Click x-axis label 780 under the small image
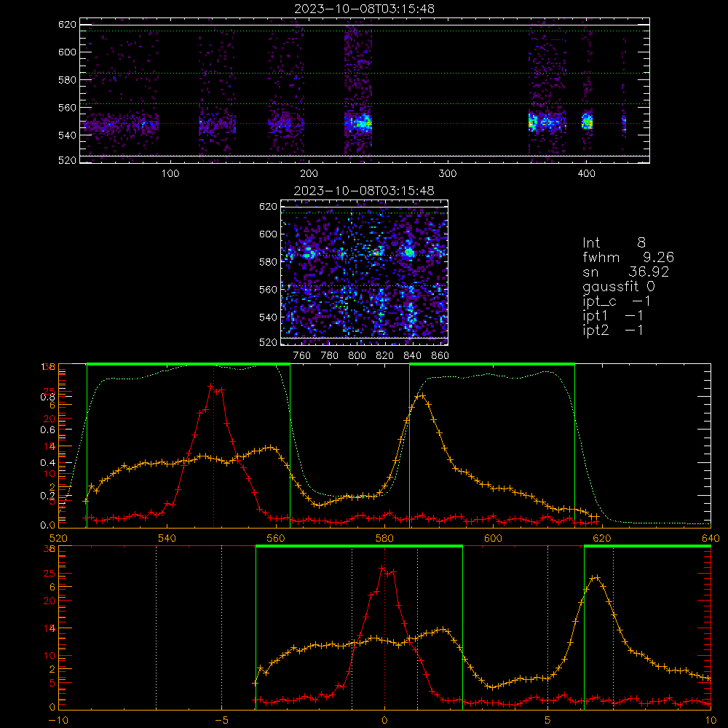728x728 pixels. [x=330, y=356]
